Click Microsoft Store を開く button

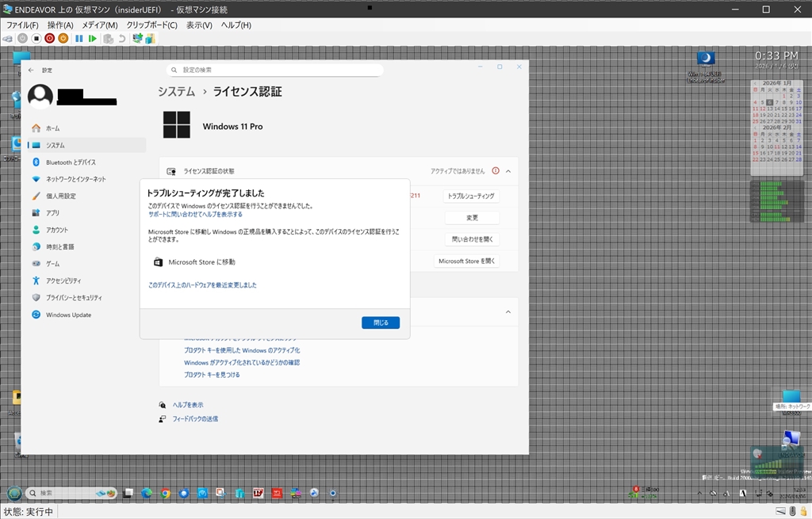[466, 261]
